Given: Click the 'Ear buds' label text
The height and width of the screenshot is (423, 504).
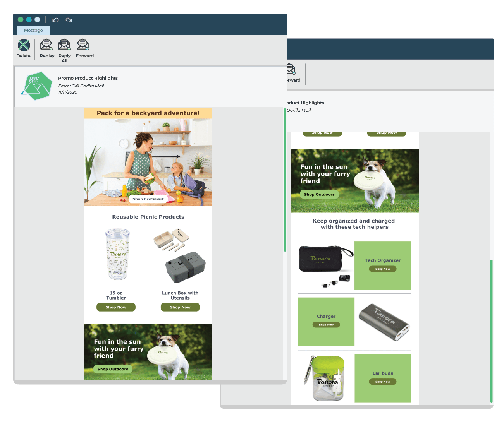Looking at the screenshot, I should 383,373.
